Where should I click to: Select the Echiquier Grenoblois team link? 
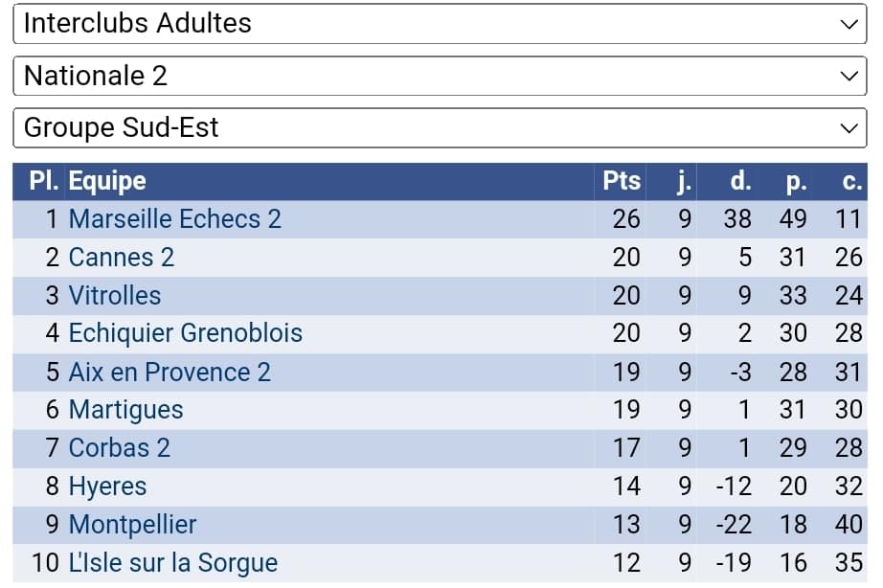pos(186,333)
